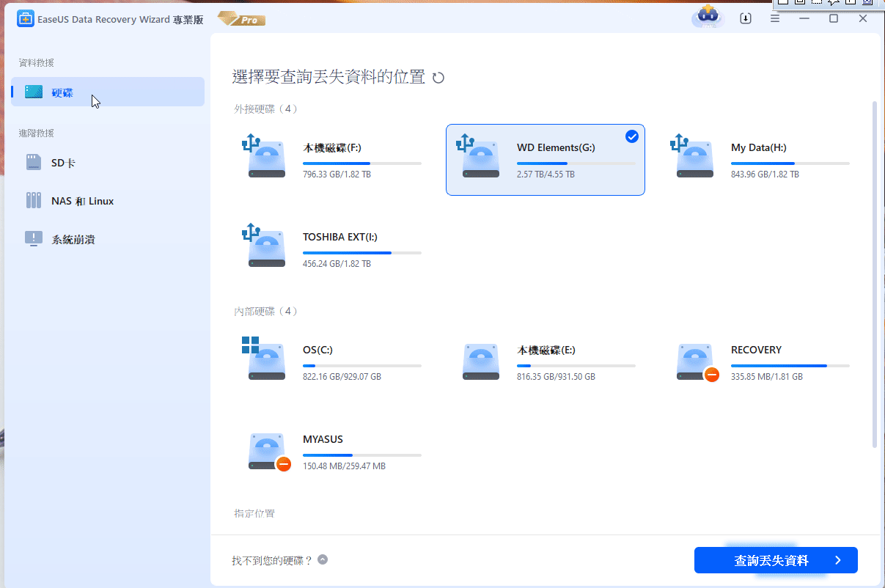The height and width of the screenshot is (588, 885).
Task: Click the 進階救援 sidebar heading
Action: click(37, 133)
